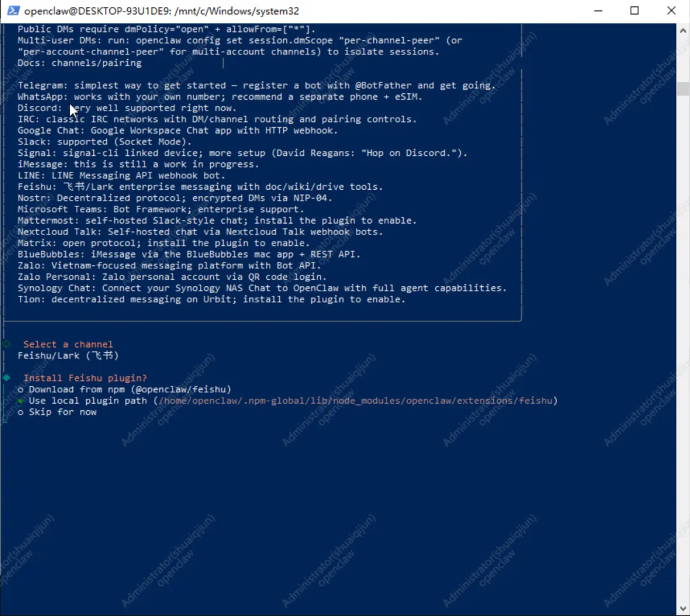Click the BlueBubbles description line
This screenshot has height=616, width=690.
coord(189,254)
